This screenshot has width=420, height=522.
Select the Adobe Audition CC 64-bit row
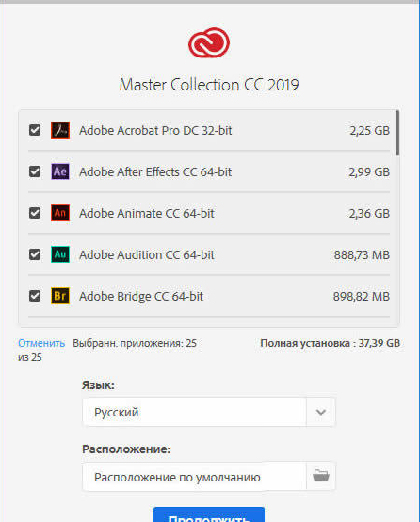tap(209, 254)
